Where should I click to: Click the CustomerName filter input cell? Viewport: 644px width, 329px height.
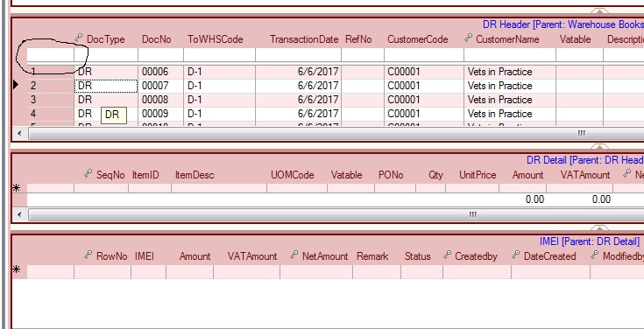[510, 54]
